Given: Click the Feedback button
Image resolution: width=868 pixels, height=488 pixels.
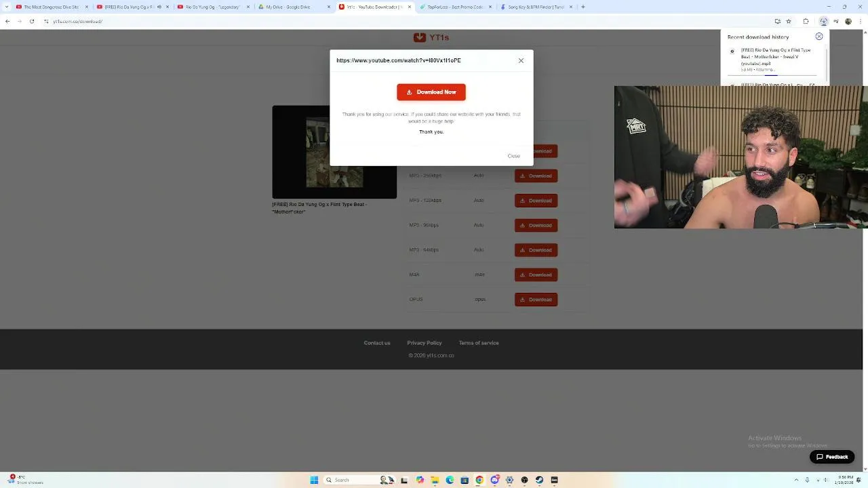Looking at the screenshot, I should pos(832,457).
